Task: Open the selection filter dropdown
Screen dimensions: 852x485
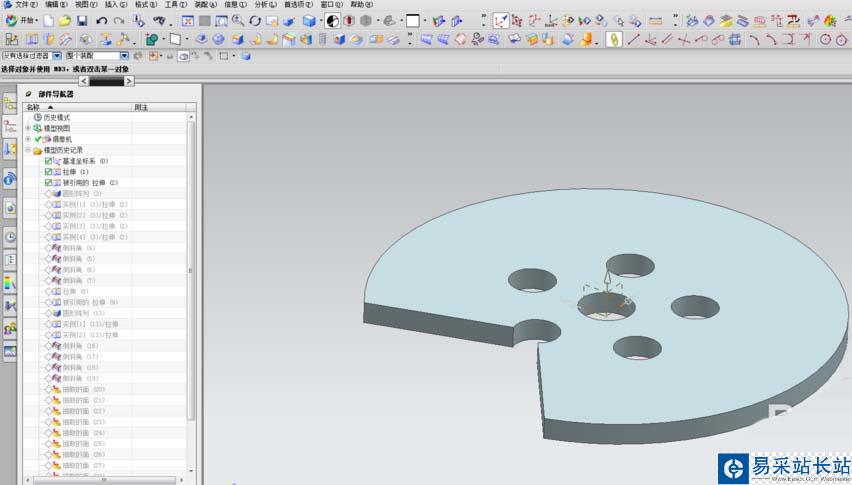Action: point(57,56)
